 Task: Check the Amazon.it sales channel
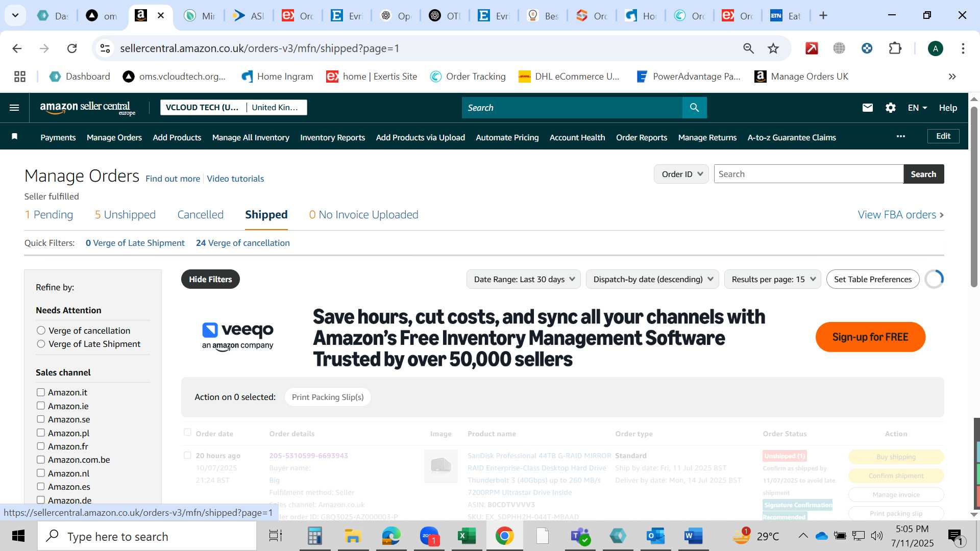coord(40,392)
